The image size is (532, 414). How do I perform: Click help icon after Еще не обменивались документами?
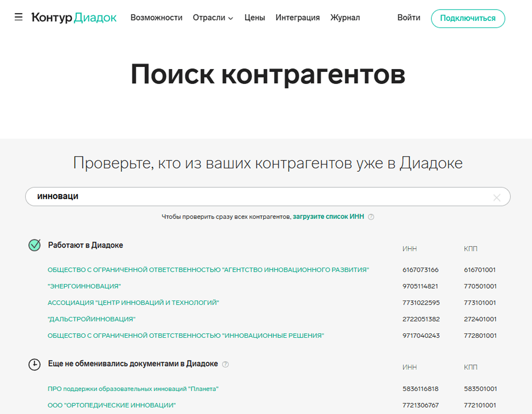(225, 364)
